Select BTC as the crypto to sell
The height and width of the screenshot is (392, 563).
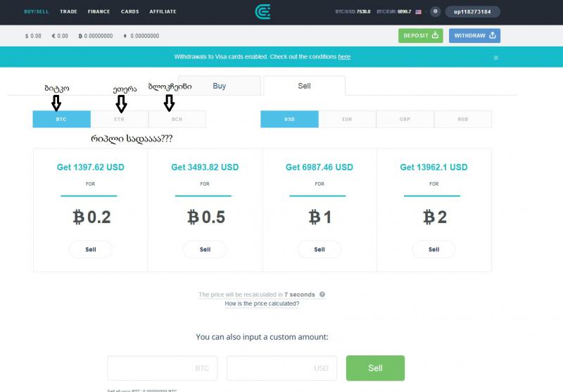(x=61, y=120)
